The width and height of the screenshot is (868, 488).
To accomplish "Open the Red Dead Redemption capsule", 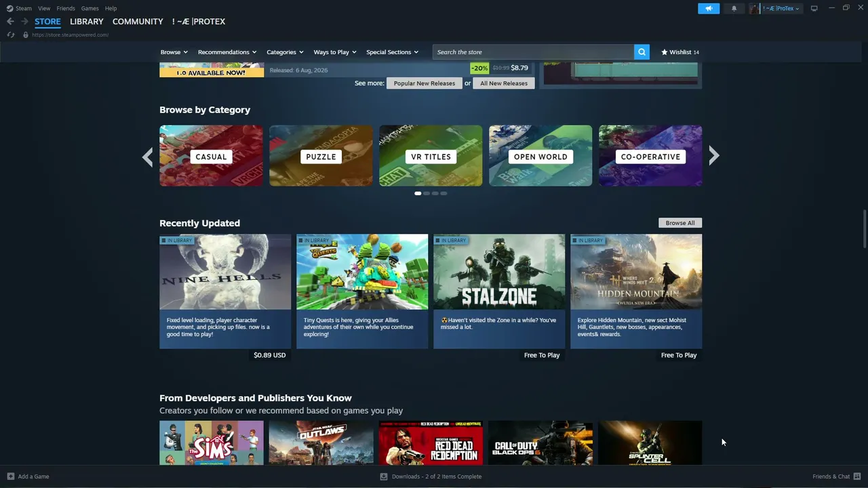I will pyautogui.click(x=431, y=443).
